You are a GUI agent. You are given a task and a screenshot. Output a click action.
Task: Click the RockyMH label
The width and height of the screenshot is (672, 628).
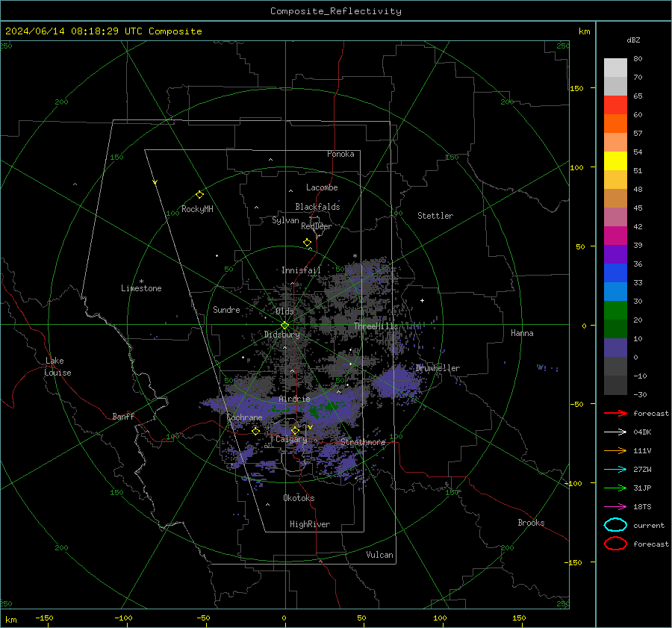[x=197, y=209]
